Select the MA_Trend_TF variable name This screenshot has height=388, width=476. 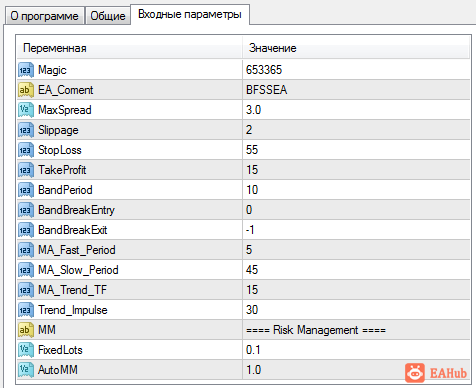(72, 290)
